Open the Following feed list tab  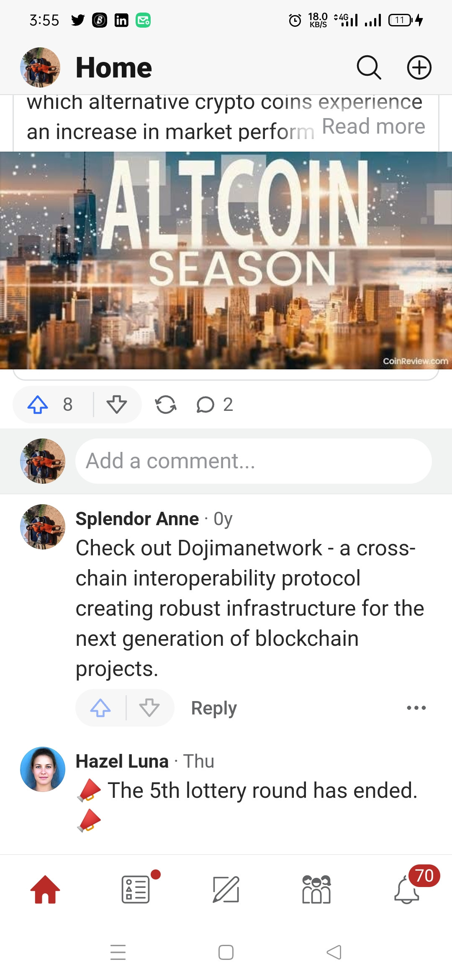click(136, 890)
